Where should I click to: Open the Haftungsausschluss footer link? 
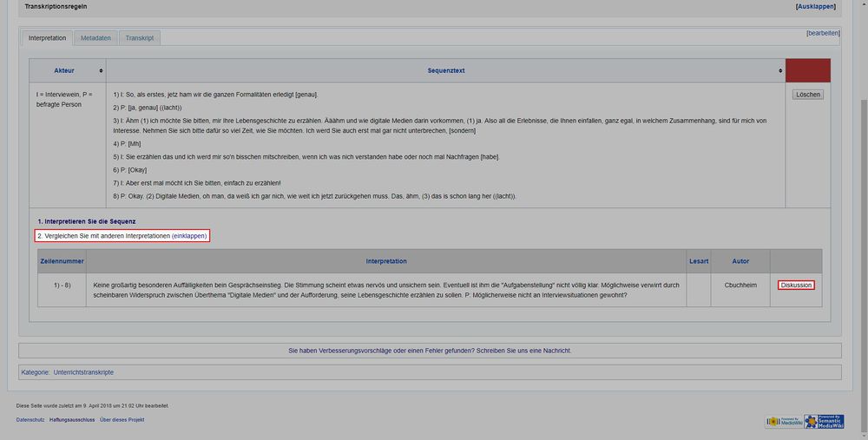(72, 420)
